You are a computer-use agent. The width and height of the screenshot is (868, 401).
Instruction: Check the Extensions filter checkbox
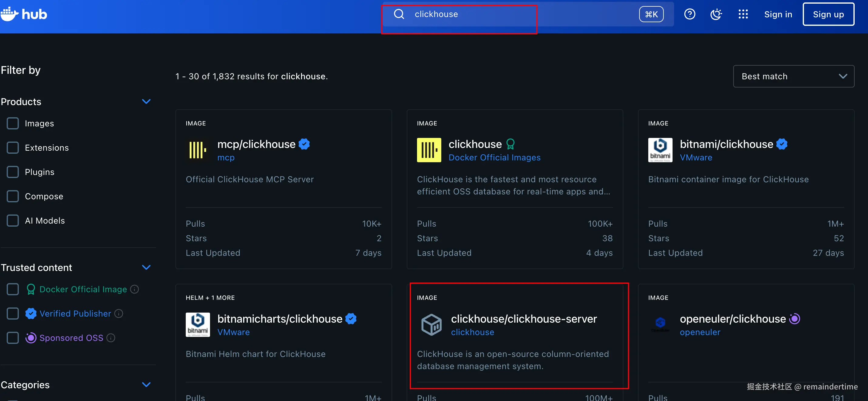coord(13,148)
